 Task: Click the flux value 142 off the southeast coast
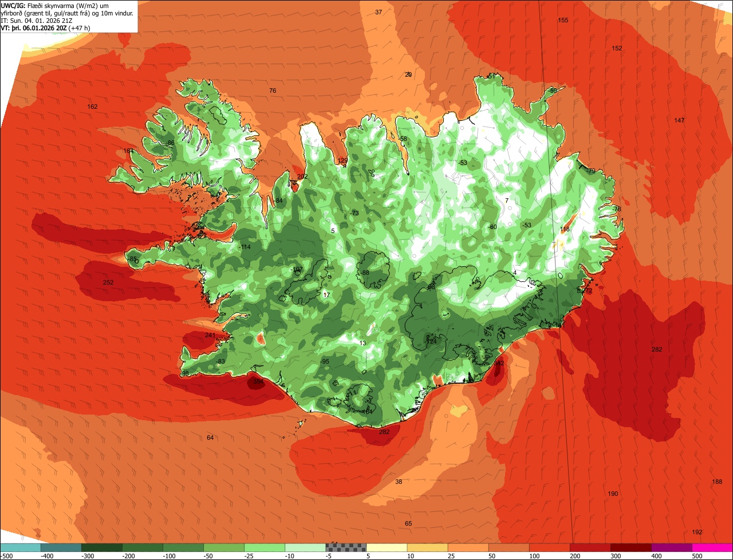(x=499, y=363)
